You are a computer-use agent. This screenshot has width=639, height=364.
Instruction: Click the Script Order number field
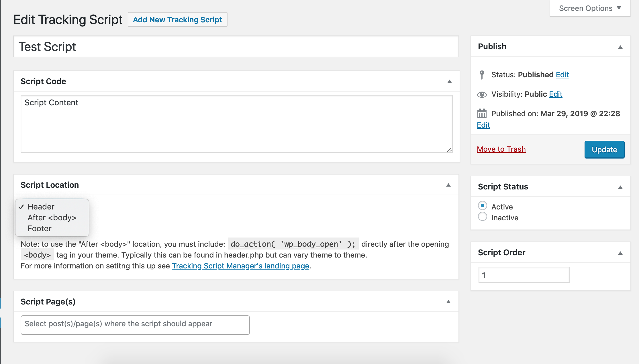[x=524, y=275]
